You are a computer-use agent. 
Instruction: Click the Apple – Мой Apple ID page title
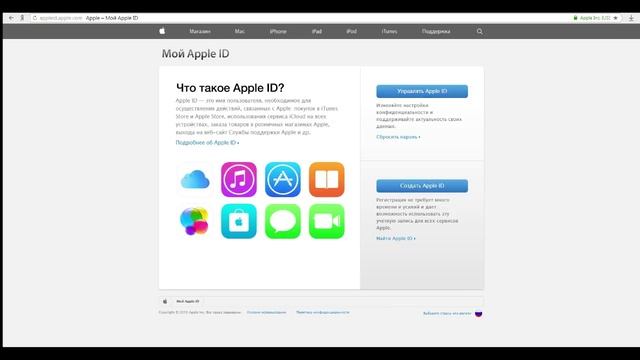112,18
